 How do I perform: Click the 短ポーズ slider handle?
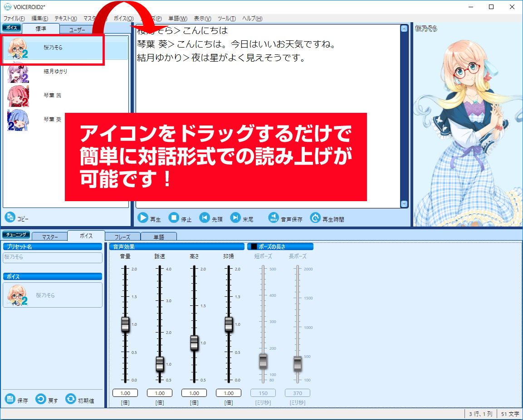pyautogui.click(x=263, y=361)
